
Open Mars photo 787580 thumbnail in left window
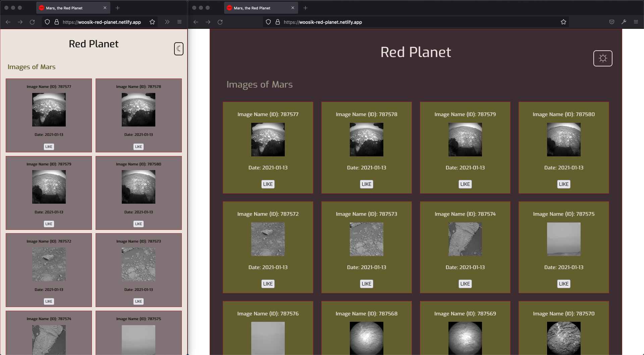click(139, 187)
